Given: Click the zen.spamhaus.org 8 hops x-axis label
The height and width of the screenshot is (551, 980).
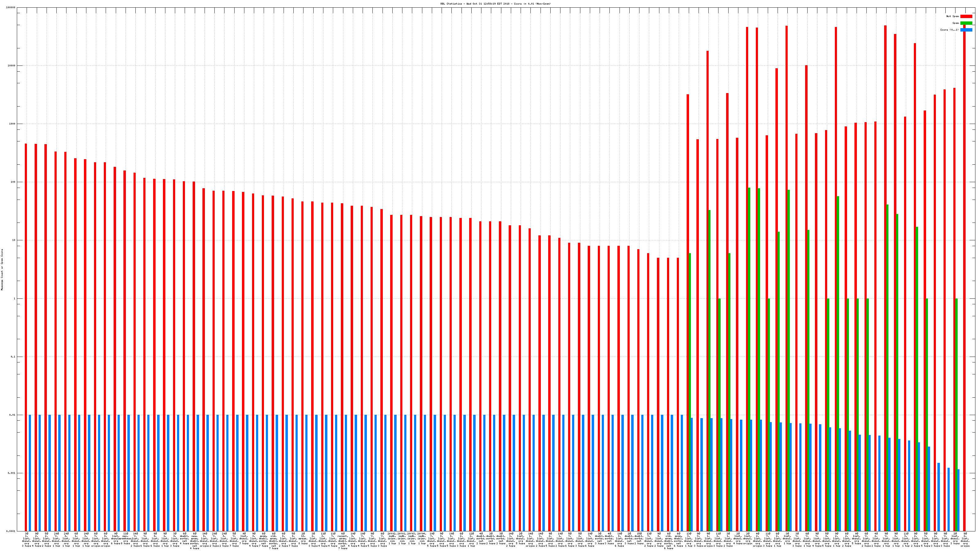Looking at the screenshot, I should pos(126,539).
